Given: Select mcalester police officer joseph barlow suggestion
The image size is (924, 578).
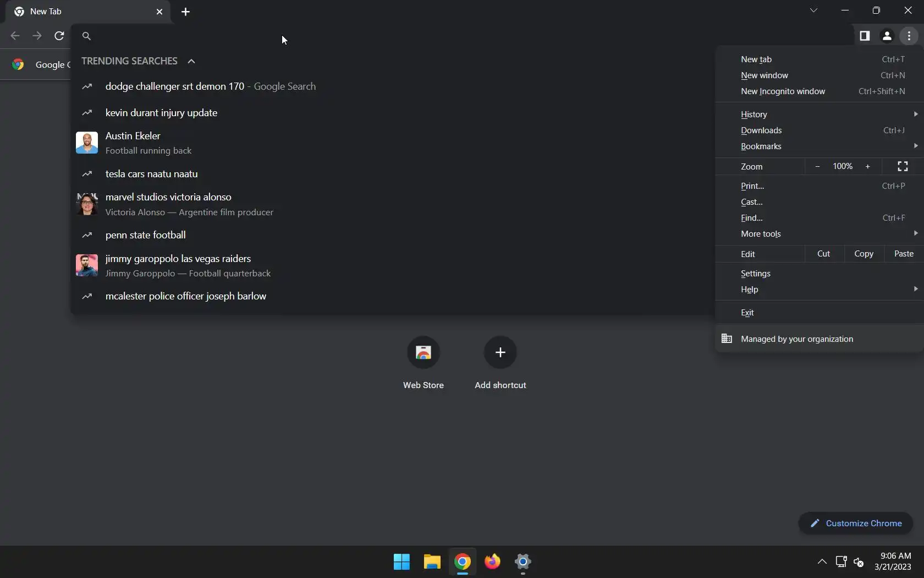Looking at the screenshot, I should click(393, 296).
